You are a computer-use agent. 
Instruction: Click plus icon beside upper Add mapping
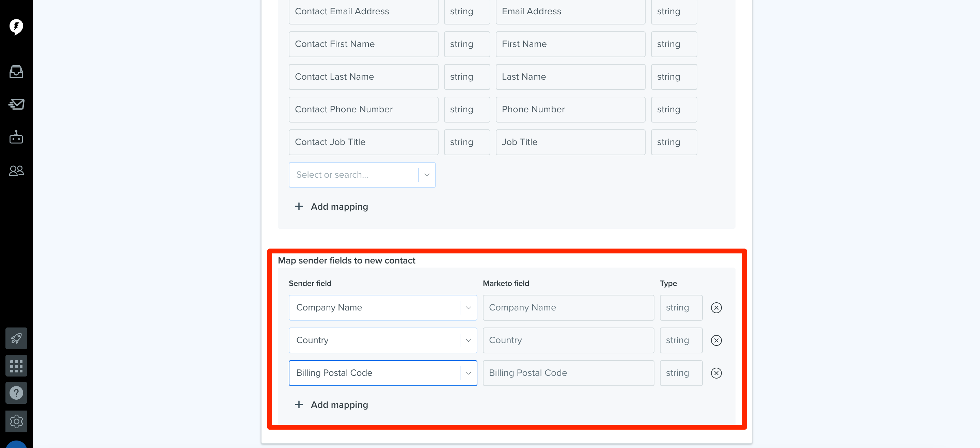[299, 207]
